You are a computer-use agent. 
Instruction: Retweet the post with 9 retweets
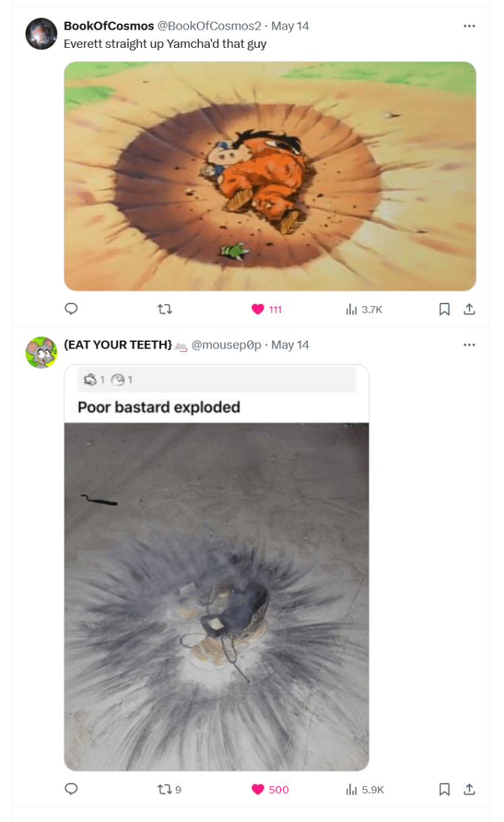tap(164, 790)
